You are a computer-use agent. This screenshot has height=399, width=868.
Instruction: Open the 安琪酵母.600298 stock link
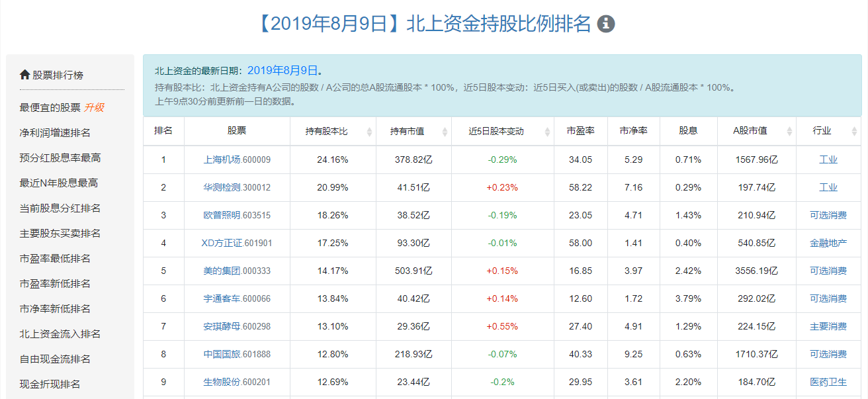pos(237,326)
